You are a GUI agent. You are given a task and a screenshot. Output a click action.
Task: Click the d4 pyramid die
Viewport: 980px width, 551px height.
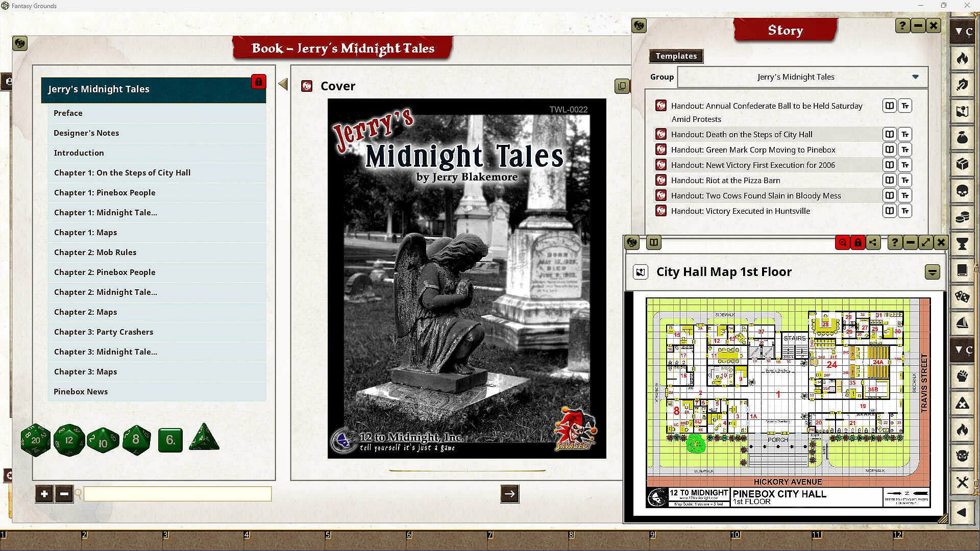pos(204,438)
